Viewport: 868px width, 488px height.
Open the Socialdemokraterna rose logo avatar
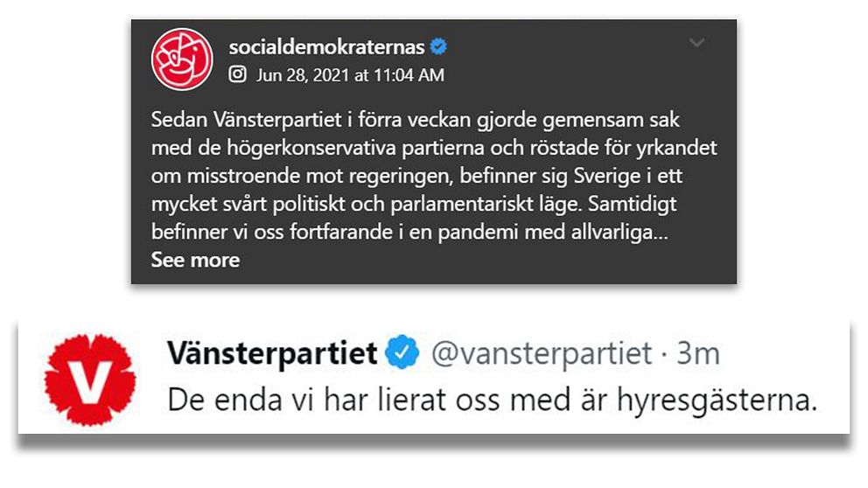coord(182,59)
